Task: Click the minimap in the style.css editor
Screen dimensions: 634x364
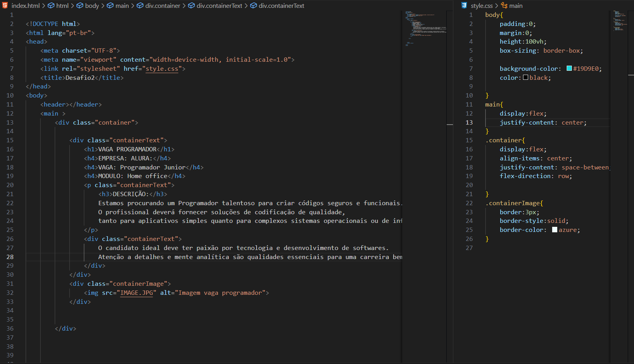Action: (621, 21)
